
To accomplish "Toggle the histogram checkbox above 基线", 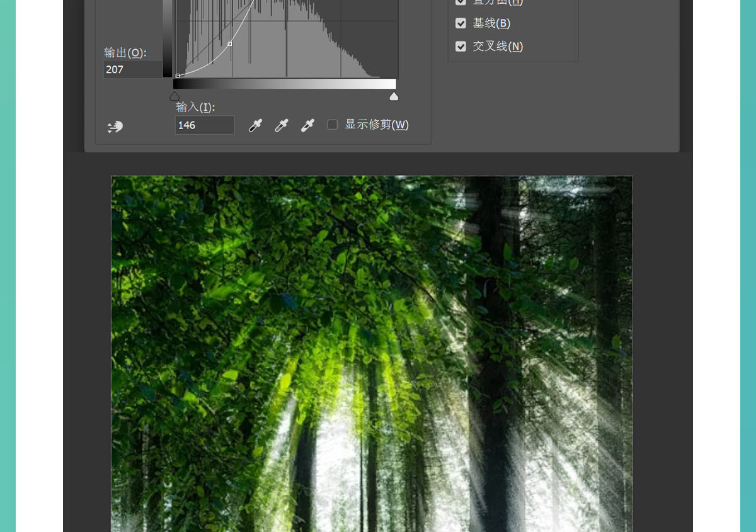I will (461, 3).
